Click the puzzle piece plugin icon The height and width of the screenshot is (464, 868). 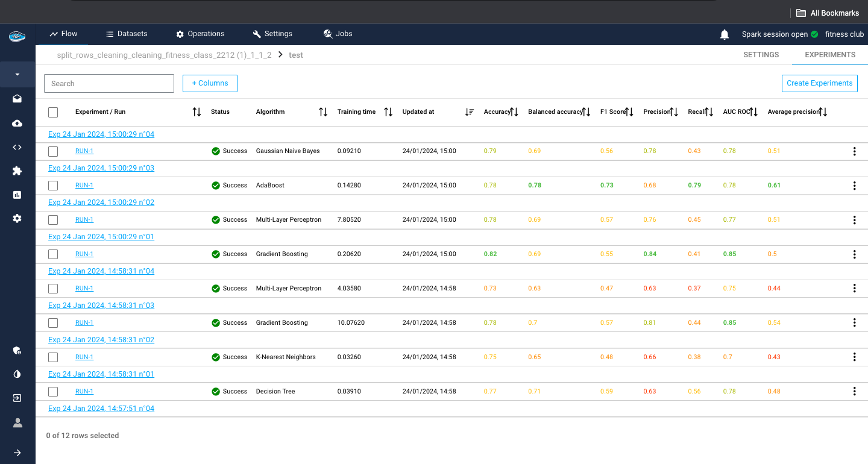pyautogui.click(x=17, y=171)
